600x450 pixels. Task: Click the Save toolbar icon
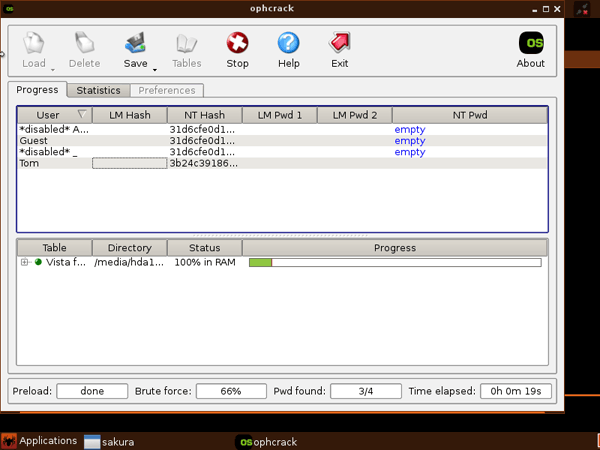[135, 48]
